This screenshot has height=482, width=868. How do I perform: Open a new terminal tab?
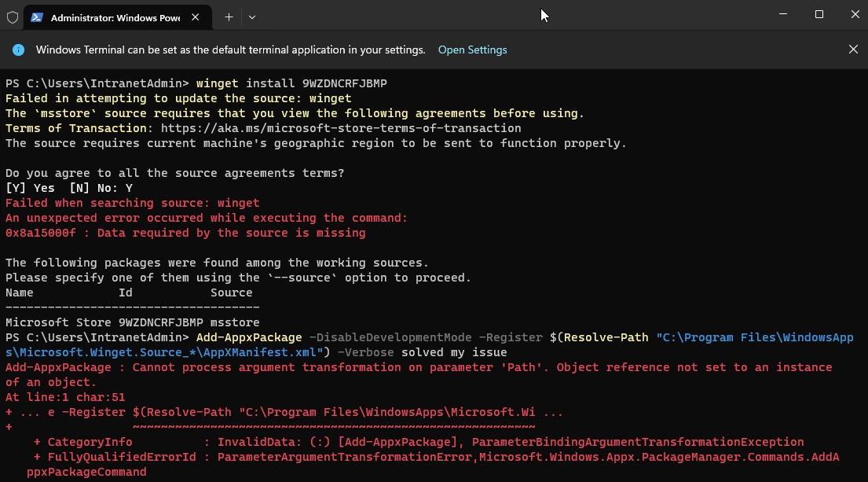click(229, 17)
